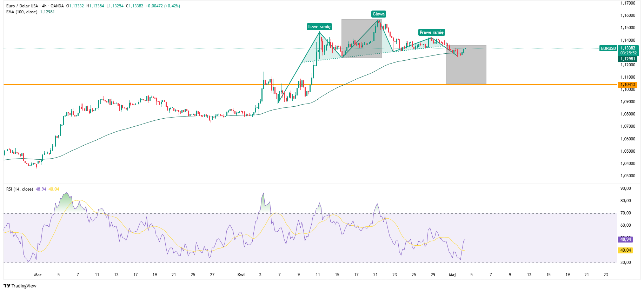This screenshot has width=644, height=292.
Task: Open the RSI (14, close) indicator legend
Action: [x=20, y=189]
